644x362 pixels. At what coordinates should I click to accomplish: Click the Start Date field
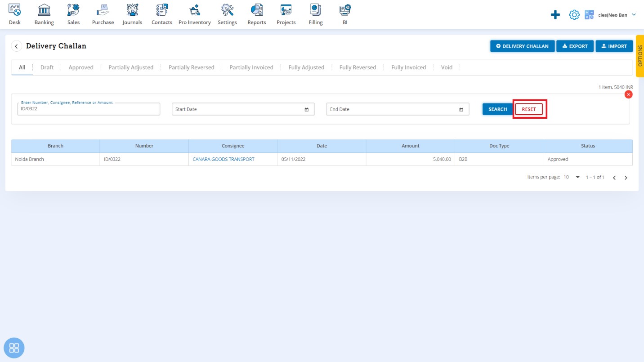click(243, 109)
